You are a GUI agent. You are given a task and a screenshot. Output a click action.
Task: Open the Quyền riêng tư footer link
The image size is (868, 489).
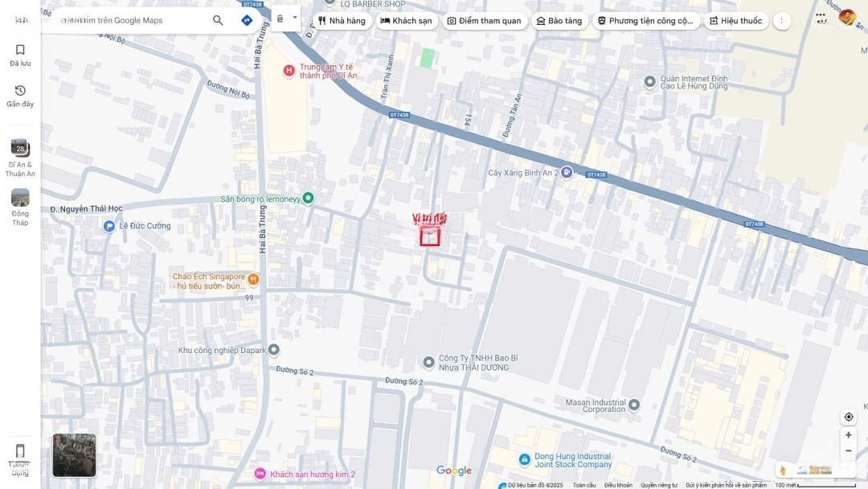coord(658,485)
